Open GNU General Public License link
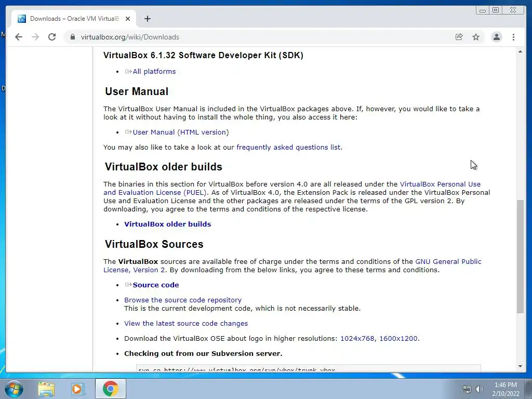 point(448,262)
